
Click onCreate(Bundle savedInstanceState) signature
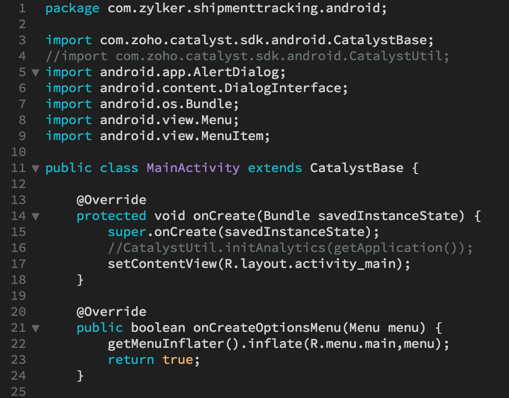click(329, 216)
